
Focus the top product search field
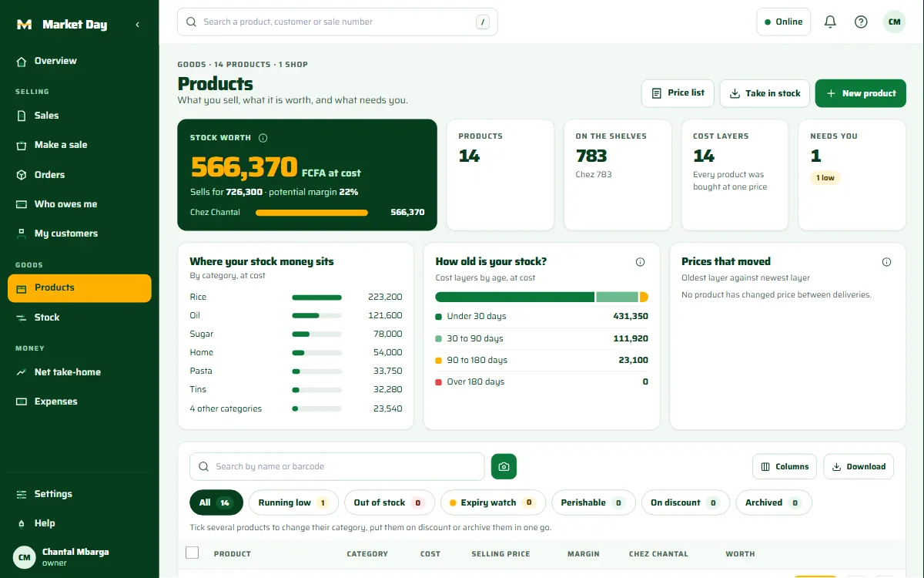pos(337,22)
